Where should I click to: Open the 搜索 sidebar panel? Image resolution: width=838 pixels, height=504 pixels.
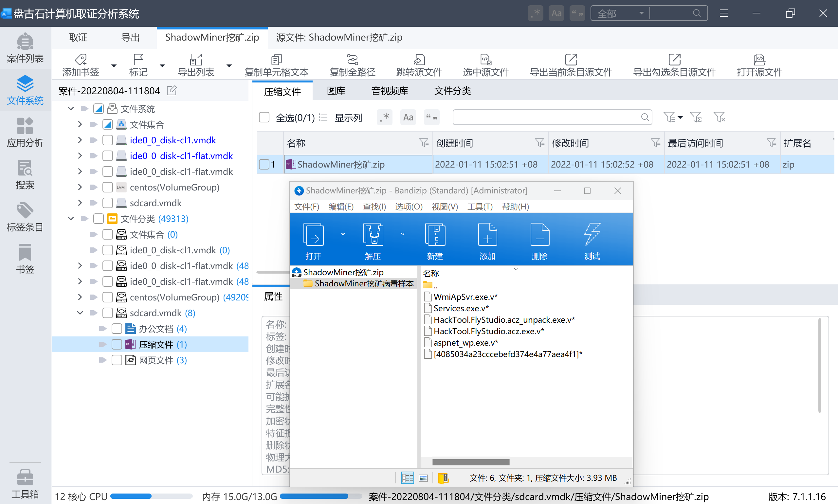(25, 175)
